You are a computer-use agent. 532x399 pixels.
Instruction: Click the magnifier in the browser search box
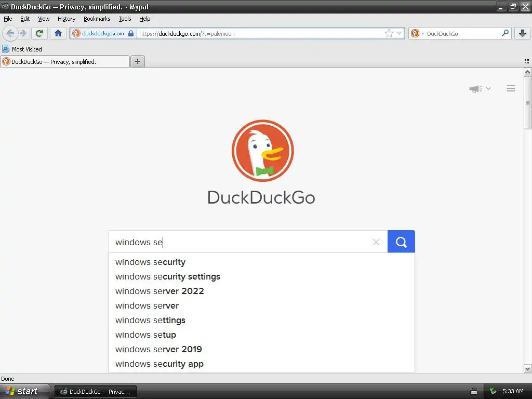click(505, 33)
